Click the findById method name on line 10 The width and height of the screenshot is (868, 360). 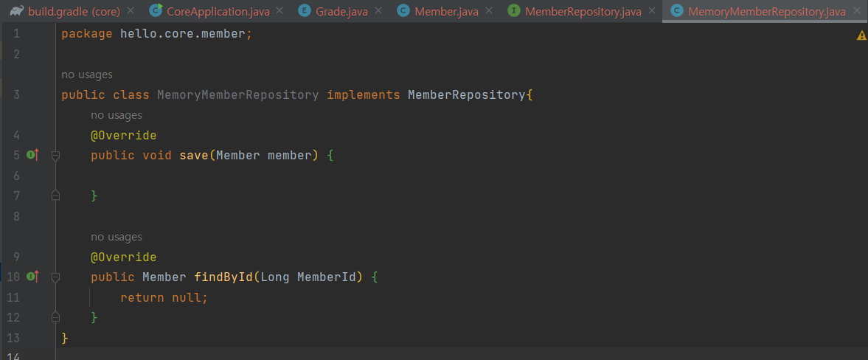click(x=223, y=277)
